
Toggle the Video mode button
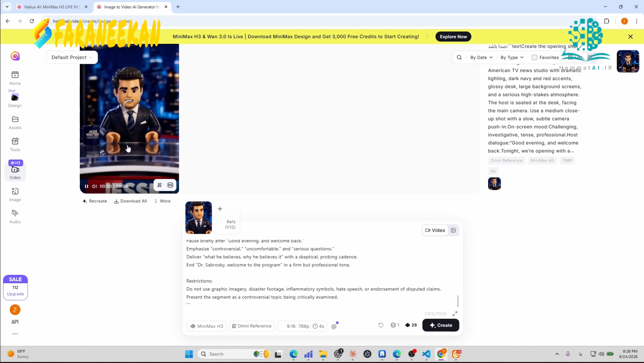[435, 231]
